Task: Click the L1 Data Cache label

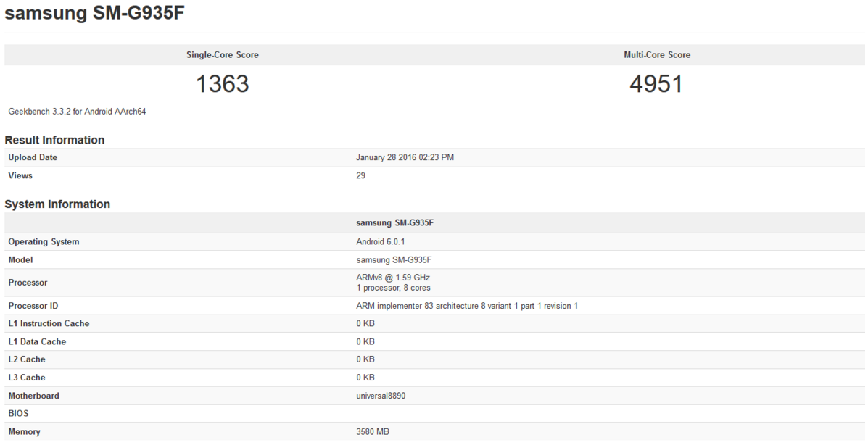Action: (37, 341)
